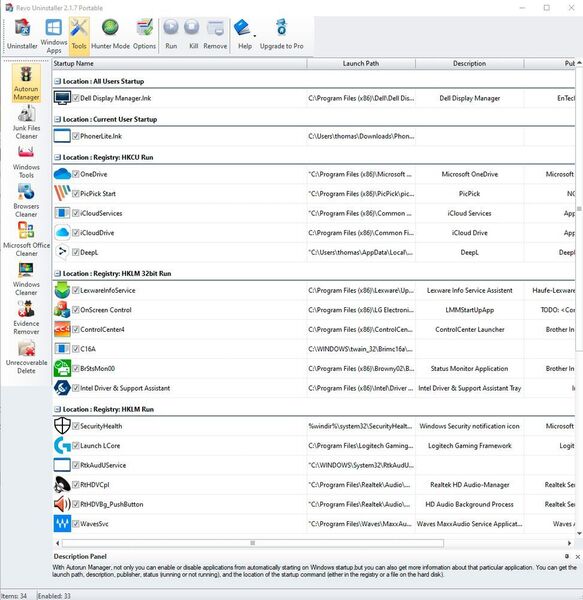This screenshot has height=600, width=583.
Task: Disable iCloudServices autorun checkbox
Action: coord(76,213)
